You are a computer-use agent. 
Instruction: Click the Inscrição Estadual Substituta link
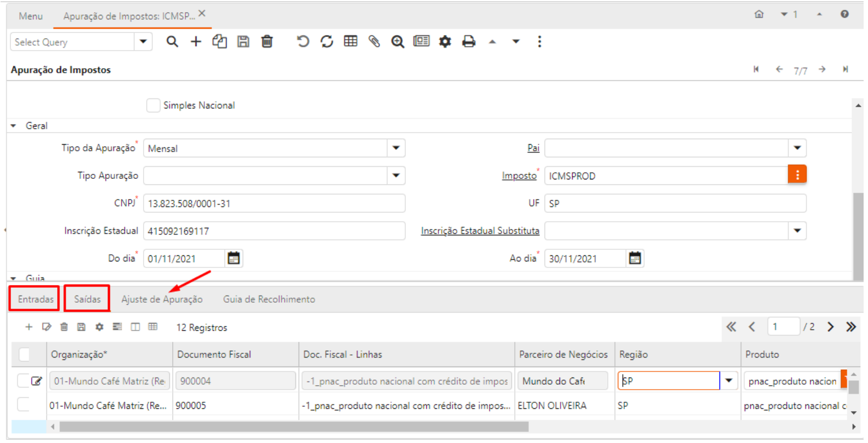480,231
